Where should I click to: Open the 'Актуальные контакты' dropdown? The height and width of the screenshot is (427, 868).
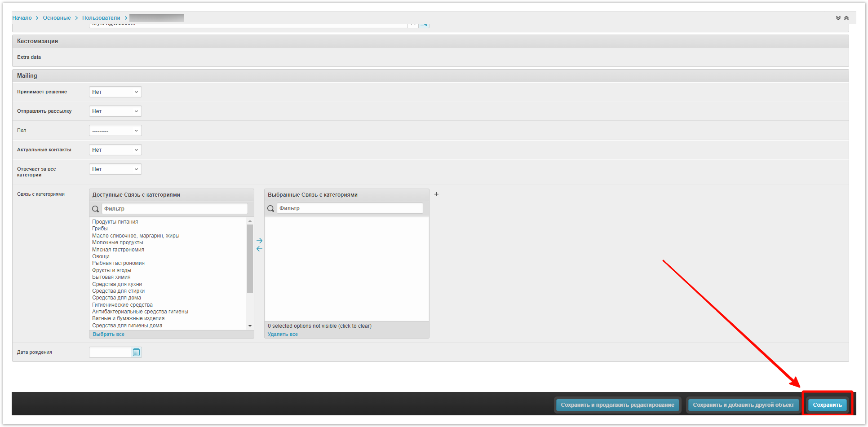(x=115, y=150)
